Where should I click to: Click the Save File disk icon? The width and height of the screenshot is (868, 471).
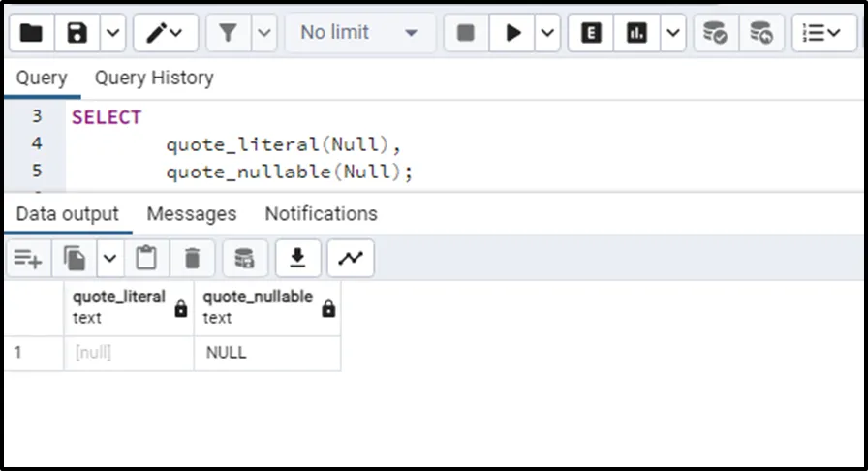77,33
